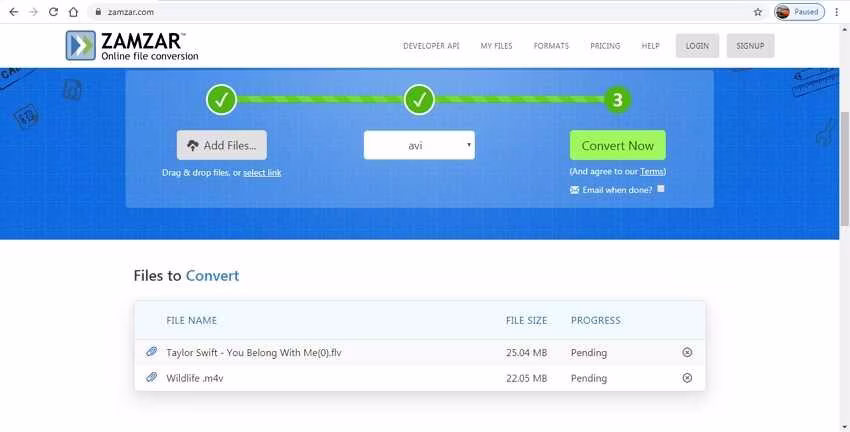Click the browser back arrow
This screenshot has height=432, width=850.
coord(14,11)
